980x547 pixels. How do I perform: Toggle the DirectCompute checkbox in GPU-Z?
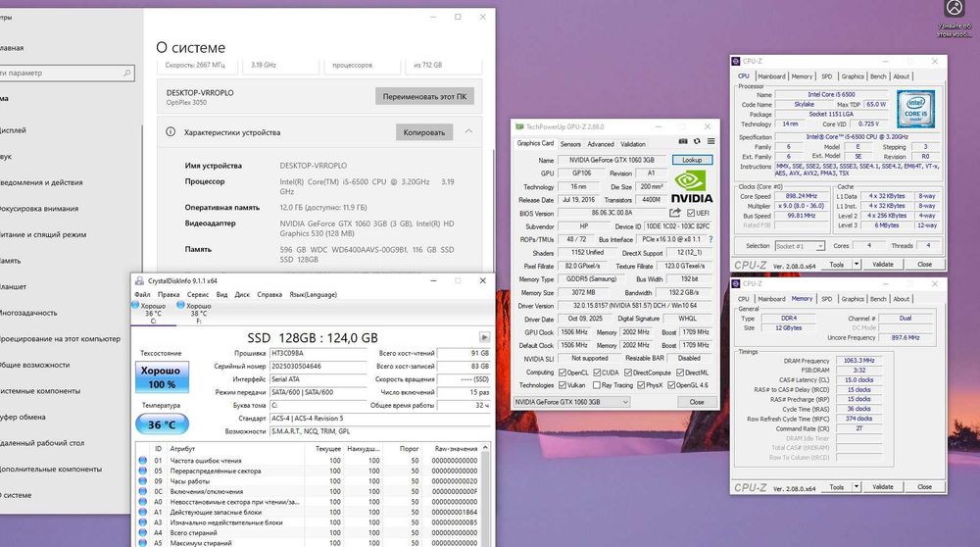click(x=628, y=373)
